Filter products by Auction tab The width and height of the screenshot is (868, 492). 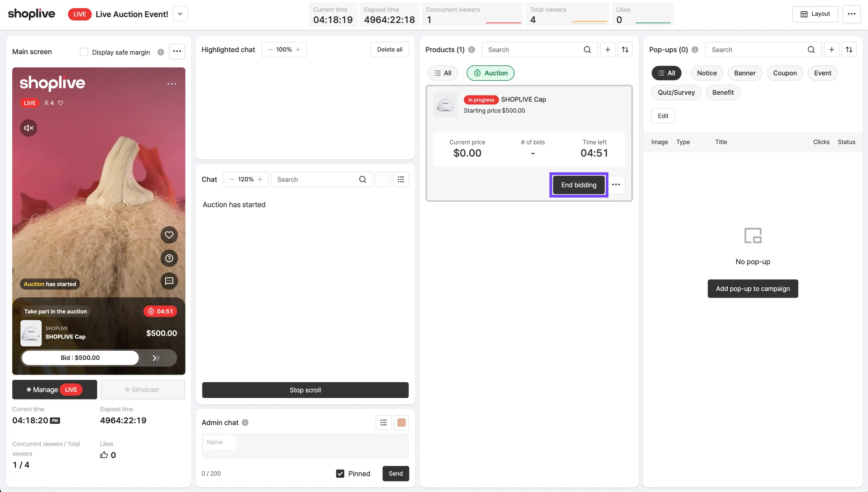[x=490, y=73]
